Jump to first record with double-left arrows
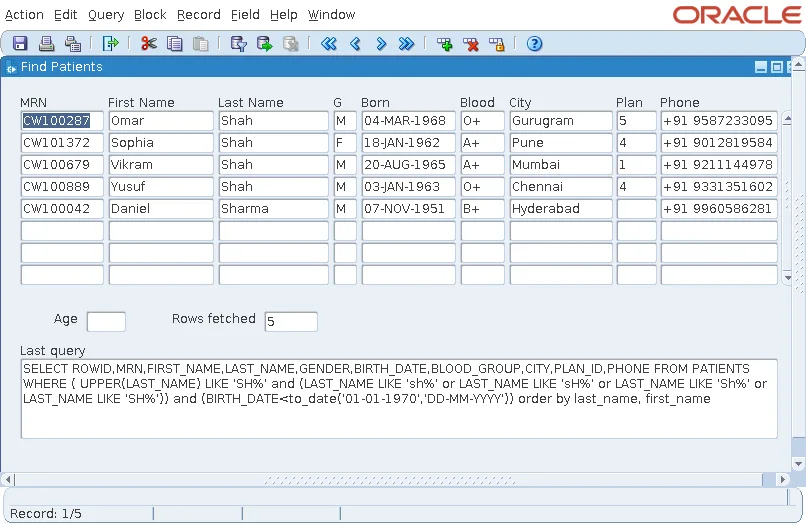This screenshot has height=529, width=806. click(x=329, y=44)
